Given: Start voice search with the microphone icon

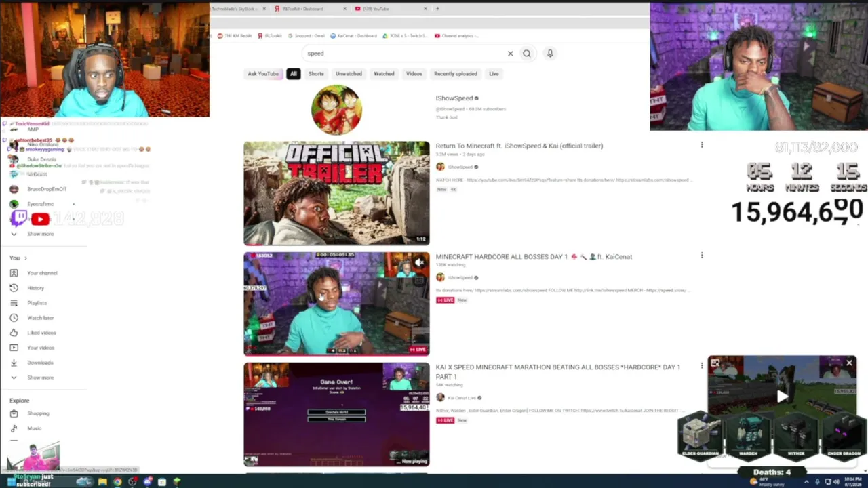Looking at the screenshot, I should [x=550, y=53].
